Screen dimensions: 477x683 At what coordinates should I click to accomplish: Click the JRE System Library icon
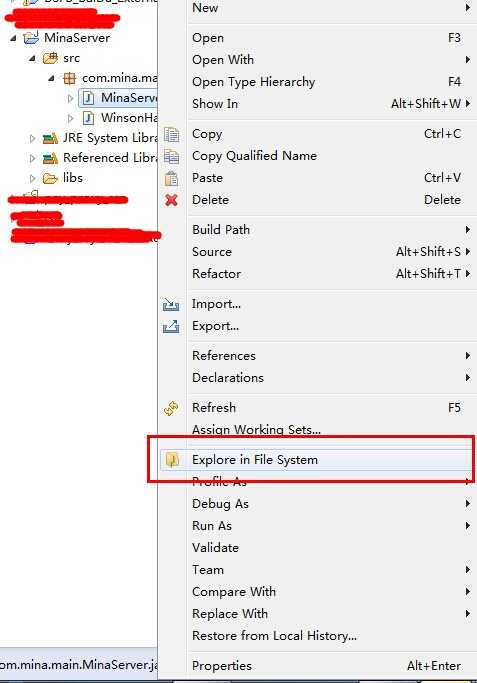coord(50,139)
